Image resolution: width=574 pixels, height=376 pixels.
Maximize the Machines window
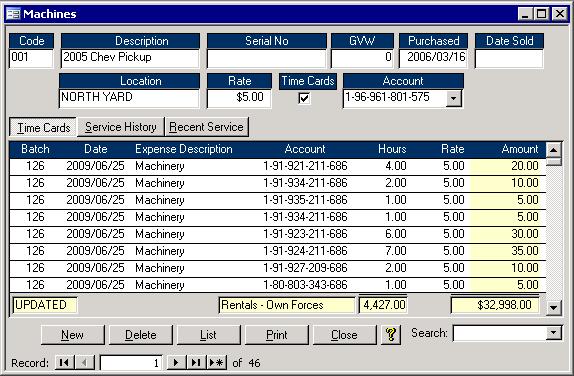pos(541,14)
